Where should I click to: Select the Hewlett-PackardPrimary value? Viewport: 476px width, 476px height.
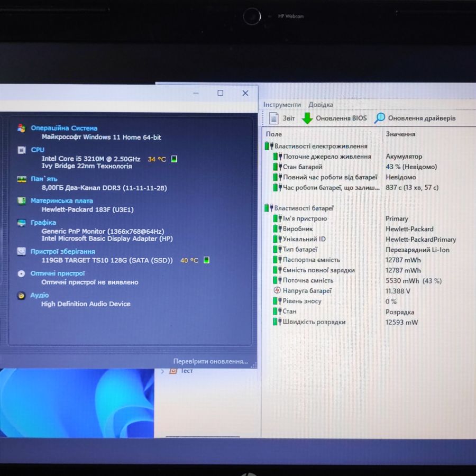(x=421, y=240)
